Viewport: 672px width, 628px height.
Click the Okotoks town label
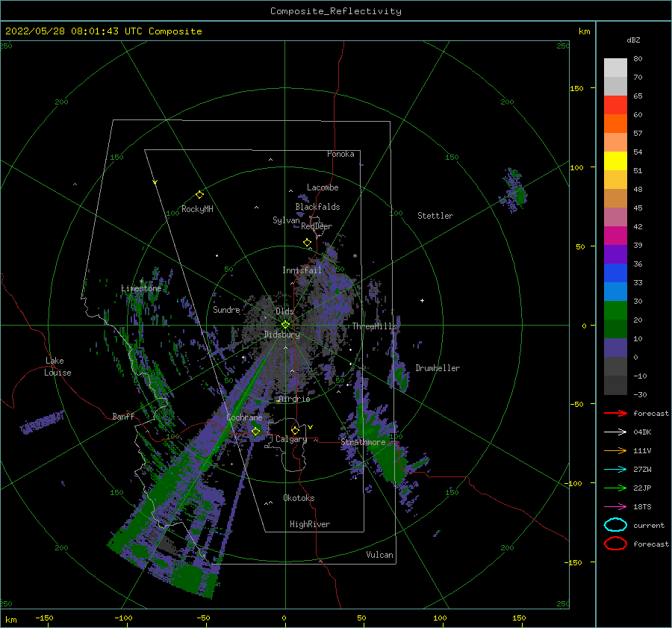click(299, 498)
